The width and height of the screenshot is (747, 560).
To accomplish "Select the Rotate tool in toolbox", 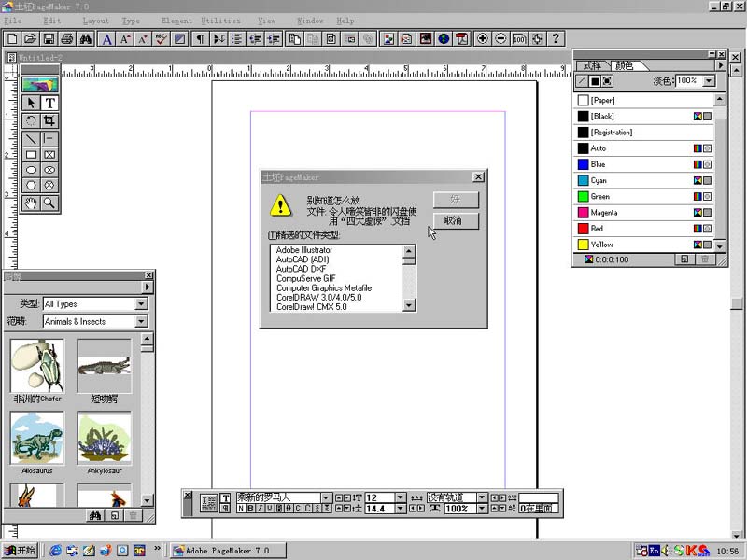I will coord(31,120).
